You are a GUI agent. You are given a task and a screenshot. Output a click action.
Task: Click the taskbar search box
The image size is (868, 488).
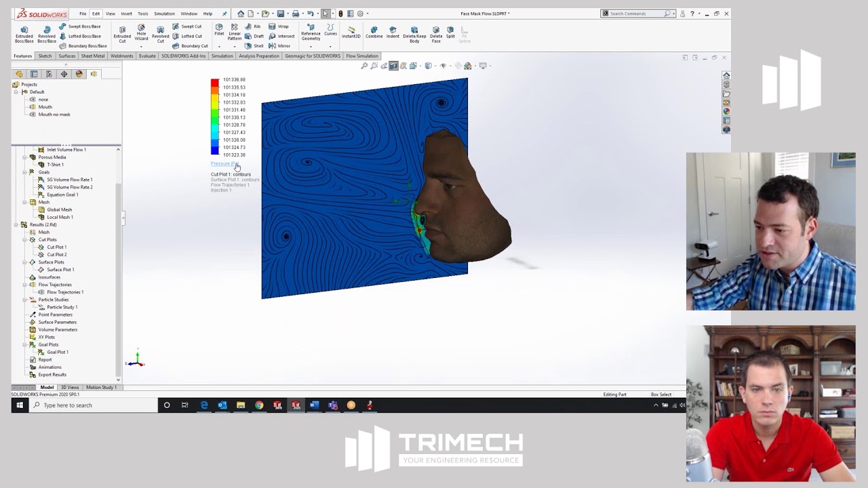pyautogui.click(x=92, y=405)
